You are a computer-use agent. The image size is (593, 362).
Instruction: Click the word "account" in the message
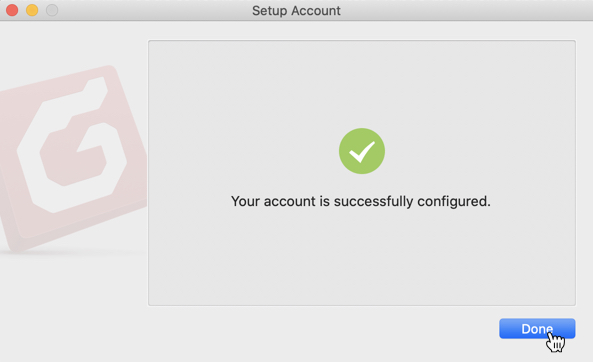[289, 201]
